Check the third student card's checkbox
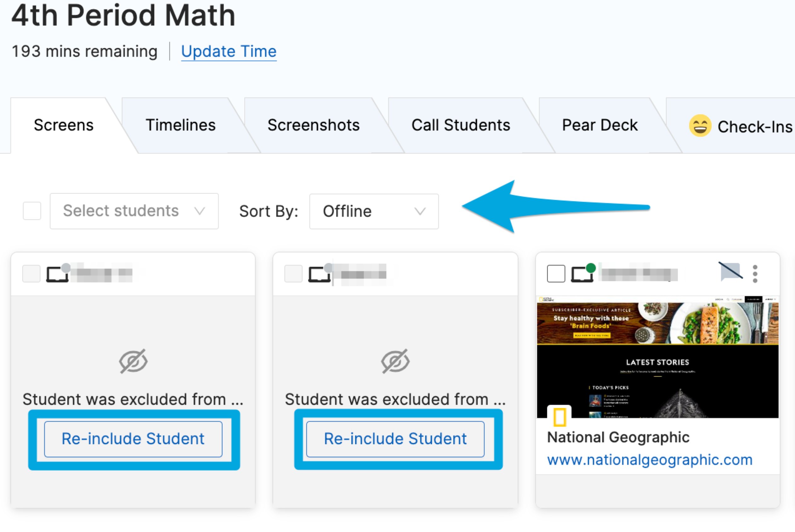This screenshot has width=795, height=532. tap(556, 274)
